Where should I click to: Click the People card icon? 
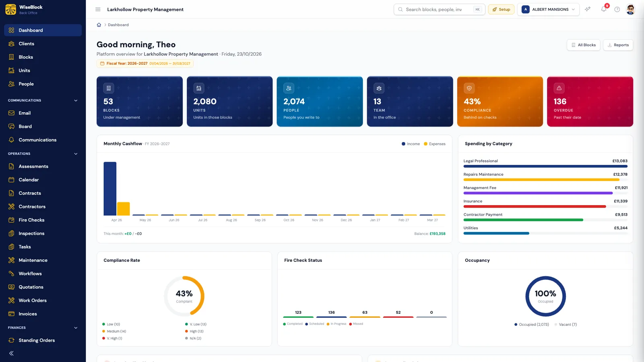tap(289, 88)
